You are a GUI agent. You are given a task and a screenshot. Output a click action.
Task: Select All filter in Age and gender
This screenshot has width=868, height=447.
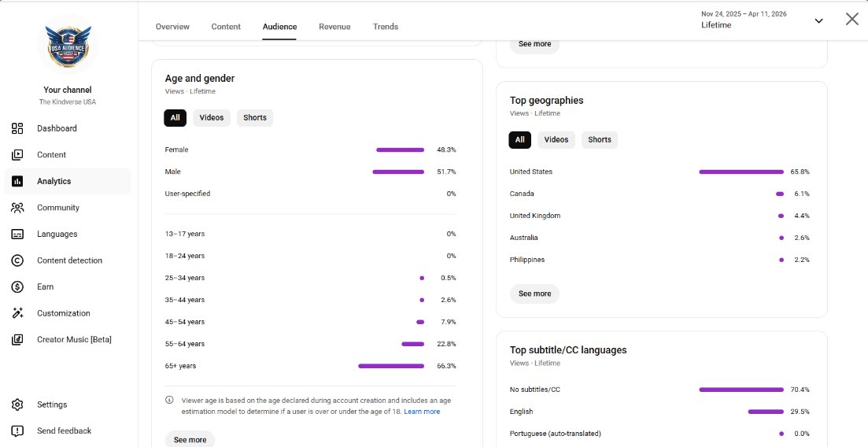coord(175,118)
